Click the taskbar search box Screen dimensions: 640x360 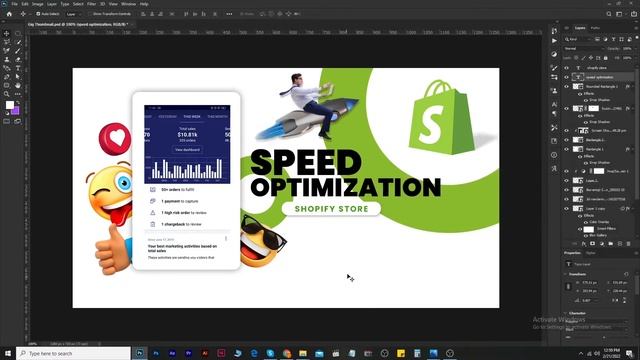click(x=73, y=353)
